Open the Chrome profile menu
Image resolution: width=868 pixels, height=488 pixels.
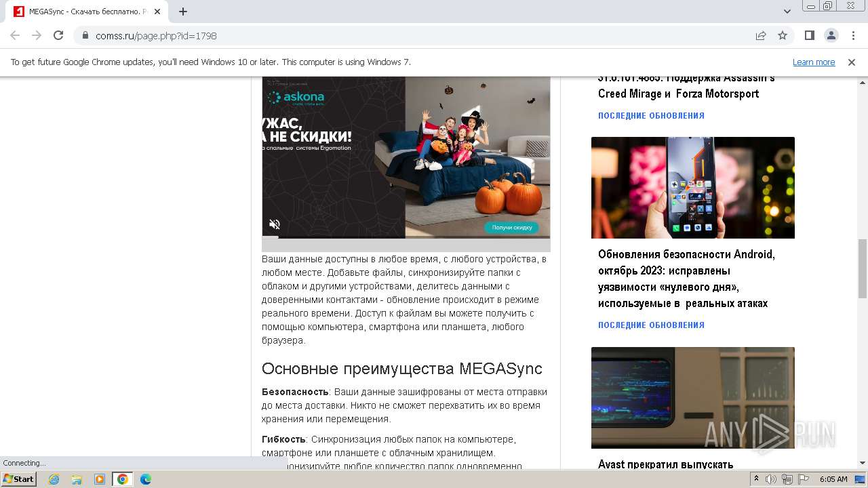pyautogui.click(x=831, y=35)
